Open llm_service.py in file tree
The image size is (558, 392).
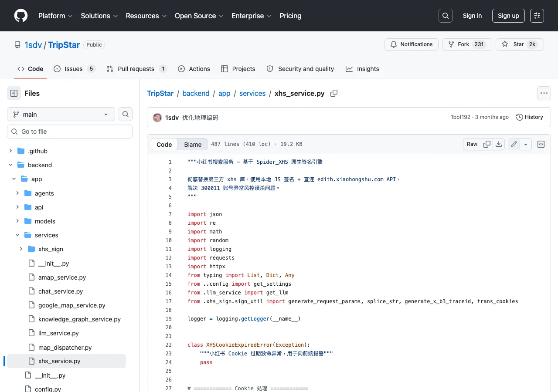tap(58, 333)
